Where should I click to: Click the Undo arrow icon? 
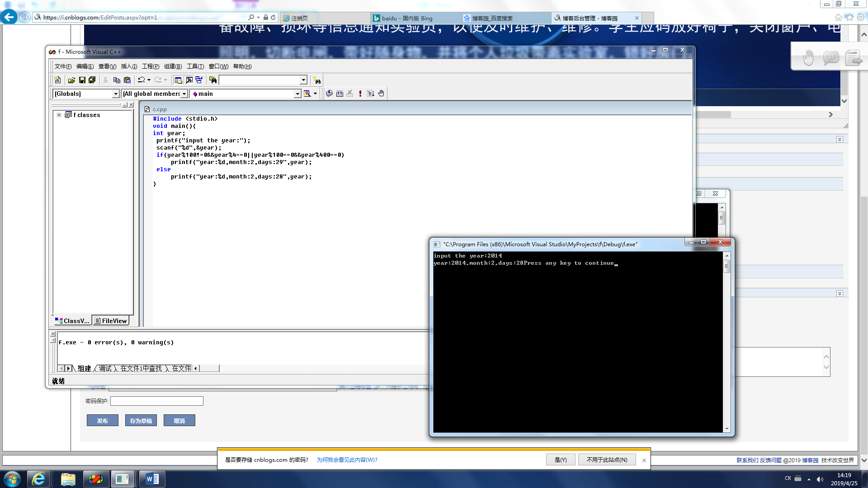(x=141, y=80)
